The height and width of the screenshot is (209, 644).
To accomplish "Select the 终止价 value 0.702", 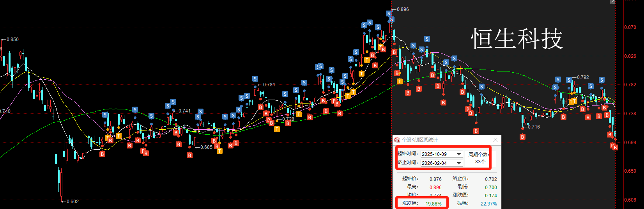I will pyautogui.click(x=491, y=179).
